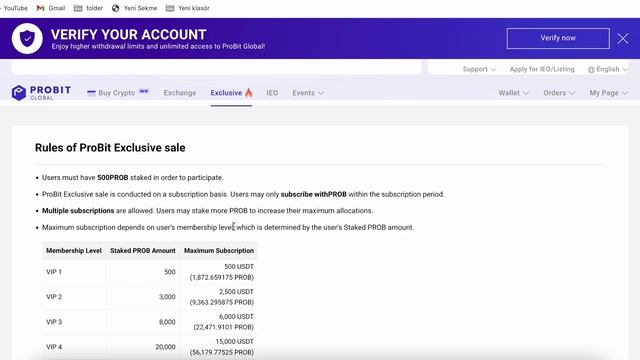The height and width of the screenshot is (360, 640).
Task: Click the bold 500PROB text
Action: [x=113, y=178]
